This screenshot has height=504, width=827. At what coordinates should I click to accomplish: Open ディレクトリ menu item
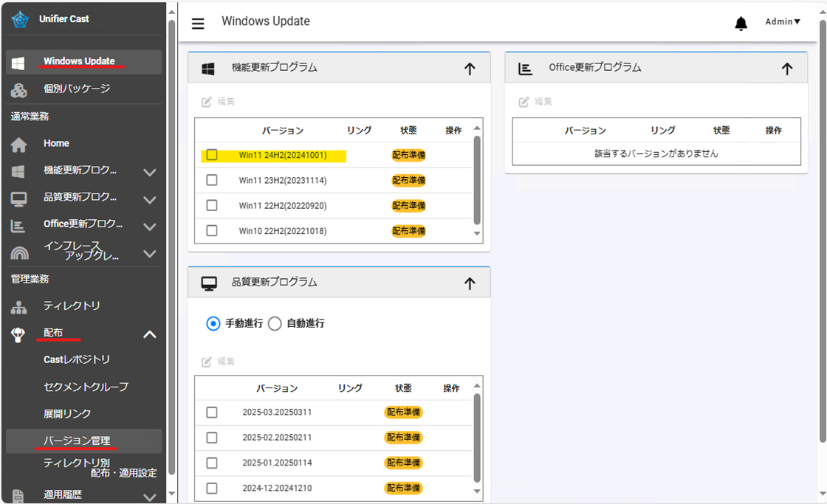pyautogui.click(x=72, y=305)
